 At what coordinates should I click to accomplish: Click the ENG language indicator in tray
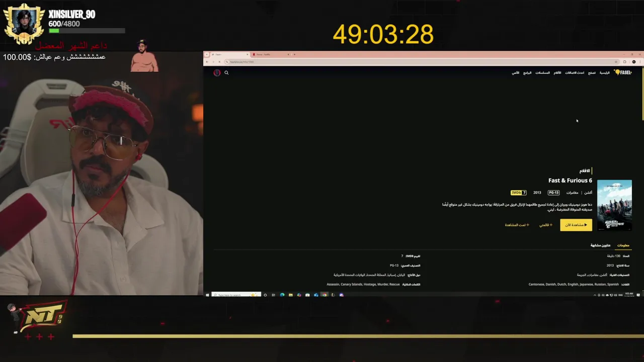pyautogui.click(x=620, y=295)
